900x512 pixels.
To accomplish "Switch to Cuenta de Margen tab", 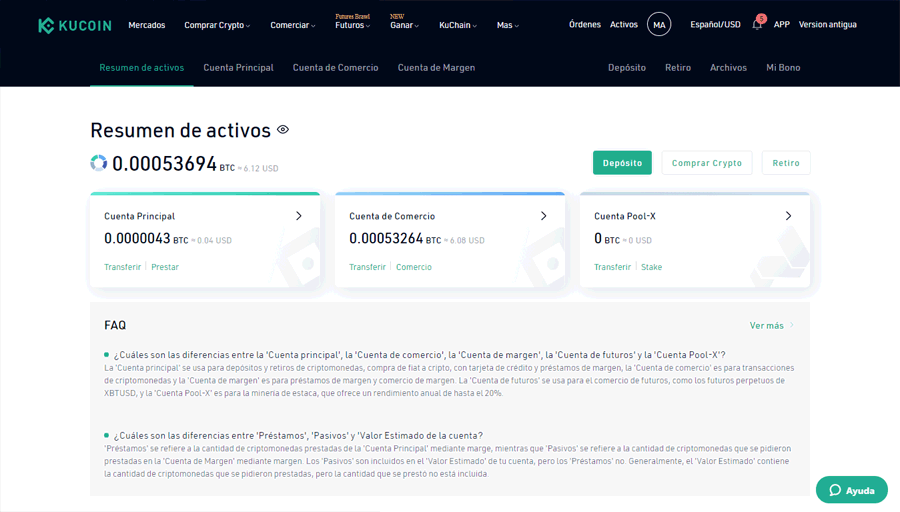I will [436, 68].
